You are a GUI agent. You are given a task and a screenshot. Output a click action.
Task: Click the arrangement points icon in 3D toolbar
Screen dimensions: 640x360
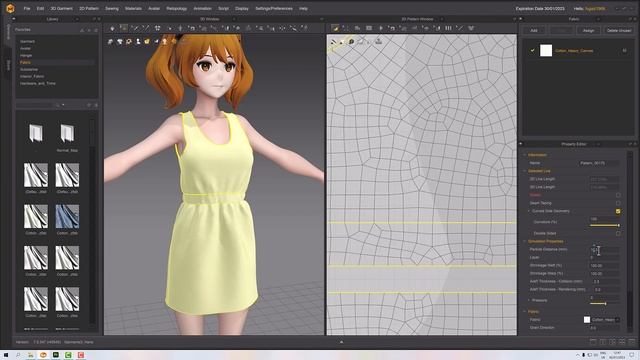point(157,28)
